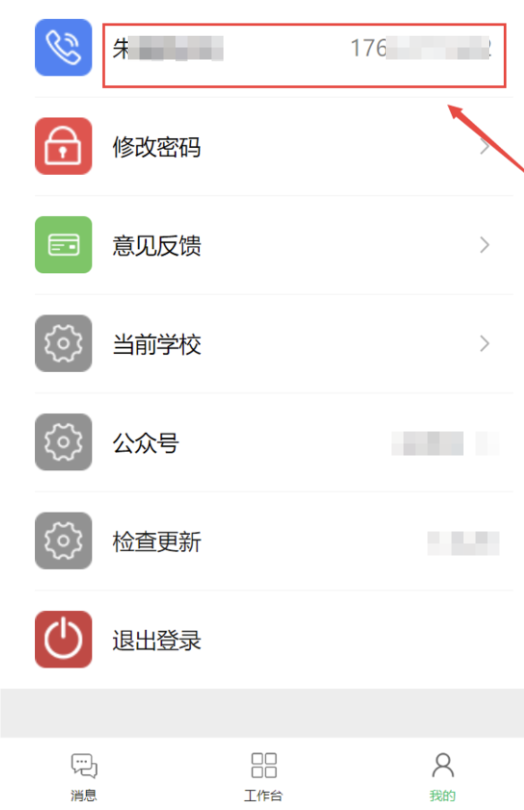Expand the 意见反馈 chevron arrow
524x810 pixels.
(484, 245)
